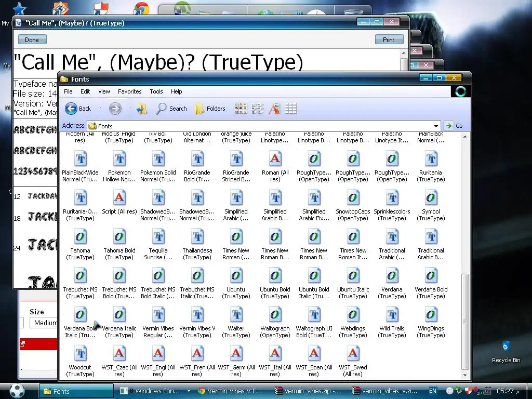
Task: Select the Sprinklescolors font icon
Action: (392, 198)
